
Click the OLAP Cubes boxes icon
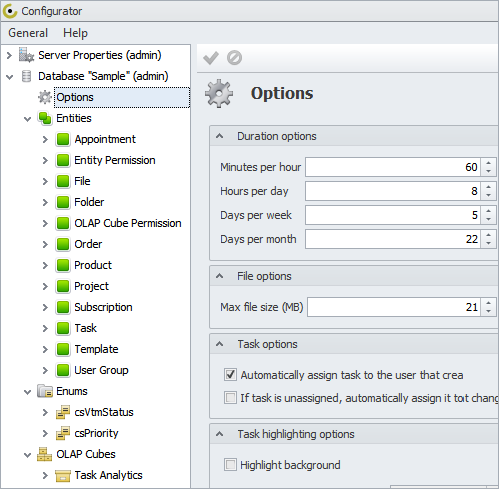(44, 454)
